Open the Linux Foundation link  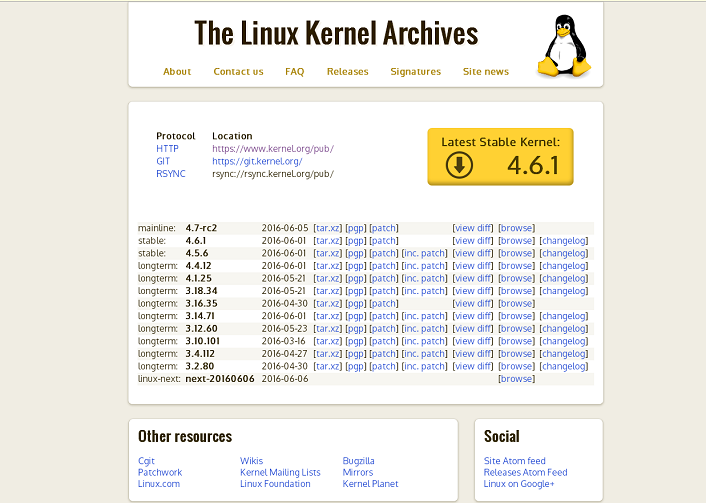[x=275, y=484]
